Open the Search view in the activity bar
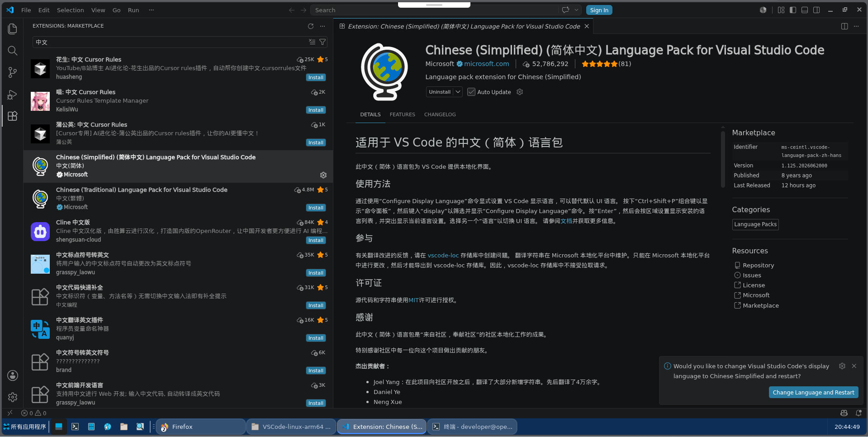 tap(13, 51)
